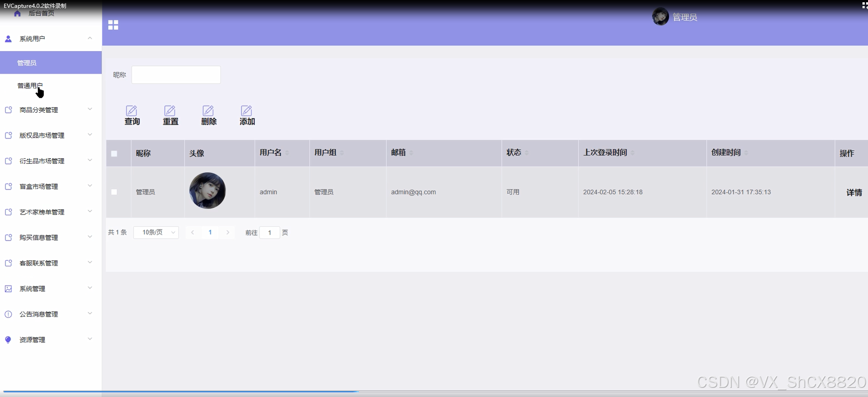Click the 重置 reset edit icon

coord(170,110)
